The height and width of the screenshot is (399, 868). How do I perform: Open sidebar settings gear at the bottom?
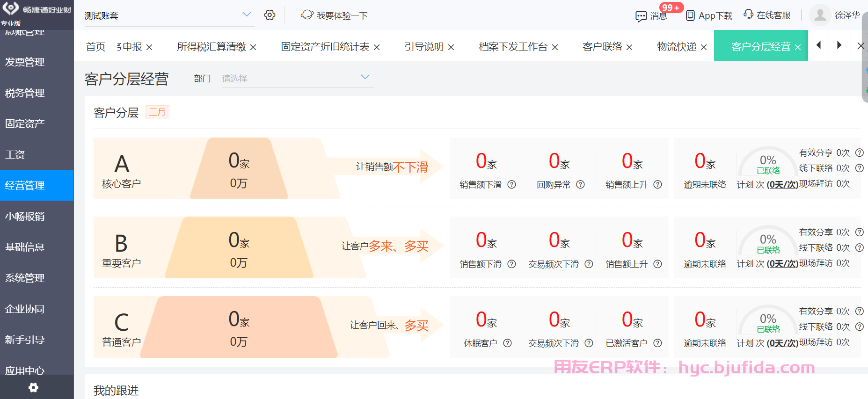tap(33, 387)
